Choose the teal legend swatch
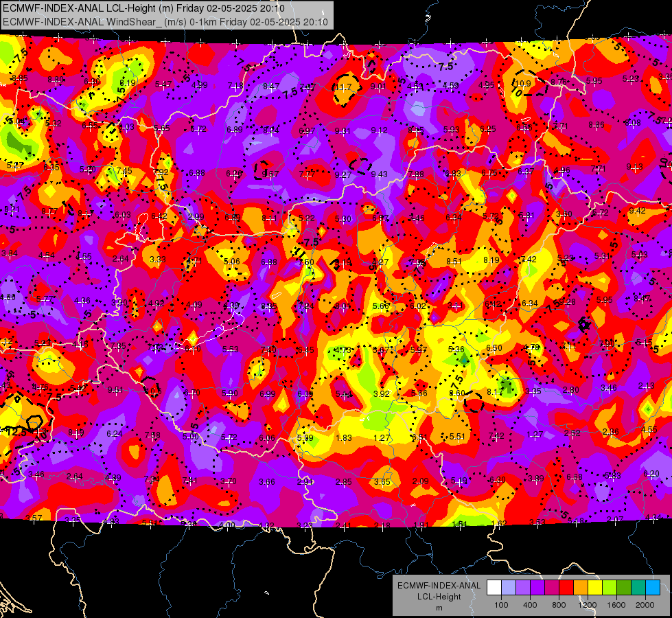 coord(638,588)
